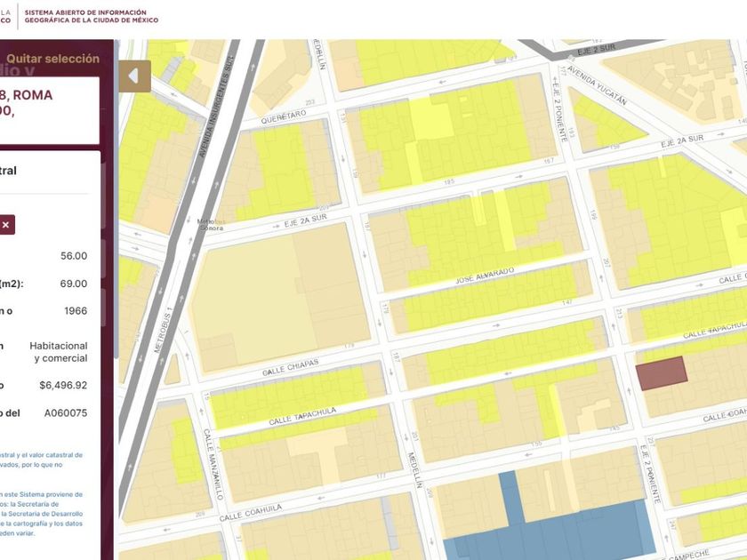The image size is (747, 560).
Task: Select the red highlighted parcel on the map
Action: coord(662,372)
